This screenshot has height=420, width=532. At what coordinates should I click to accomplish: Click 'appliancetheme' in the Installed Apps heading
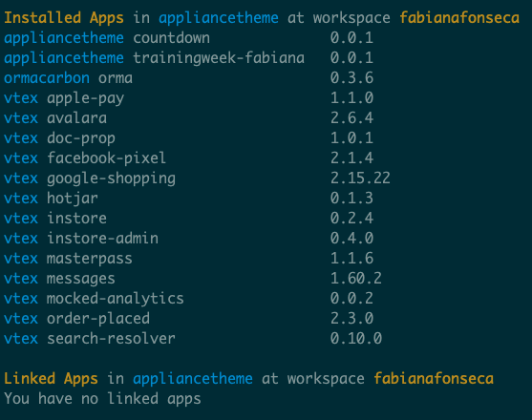click(x=219, y=17)
